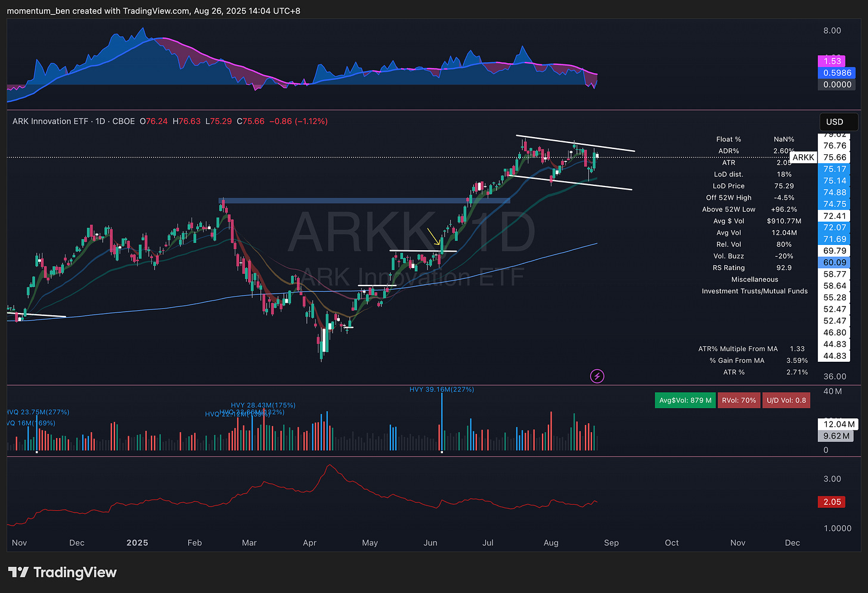Select the ARK Innovation ETF · 1D · CBOE title
This screenshot has height=593, width=868.
pos(73,121)
